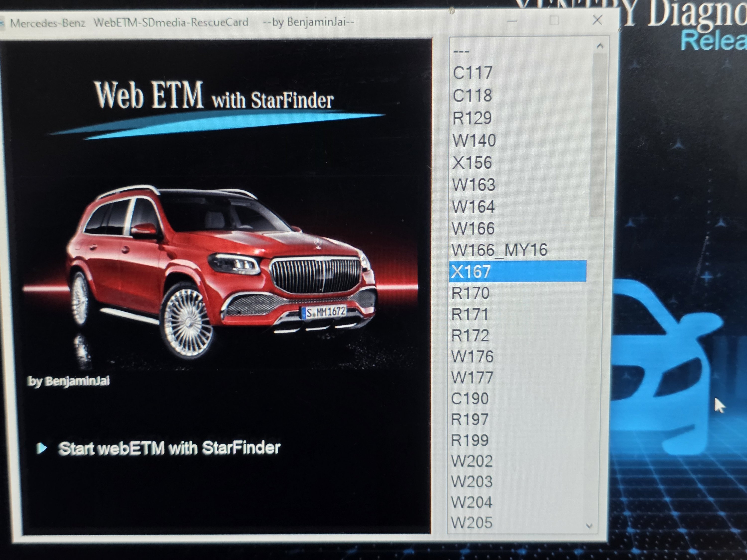Select W205 at list bottom

pos(472,522)
